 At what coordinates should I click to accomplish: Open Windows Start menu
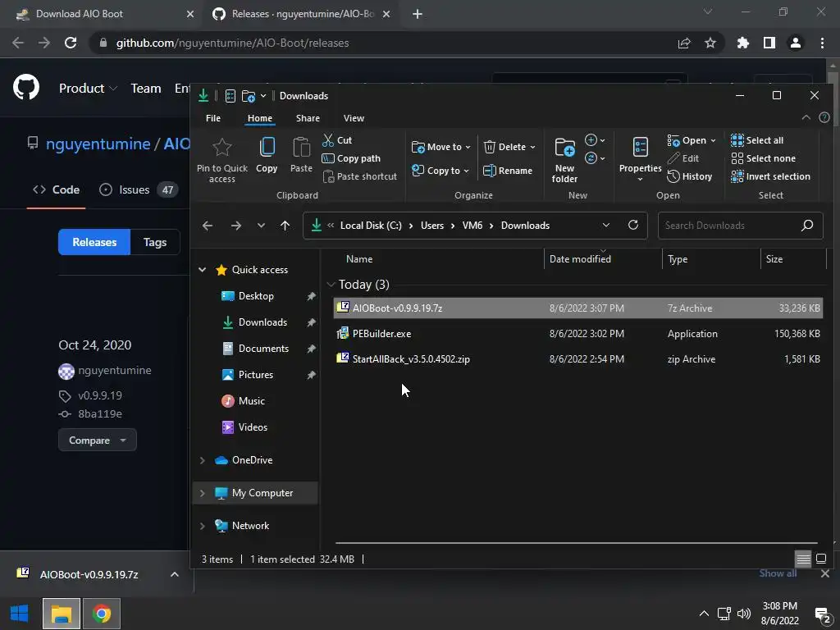(x=20, y=614)
